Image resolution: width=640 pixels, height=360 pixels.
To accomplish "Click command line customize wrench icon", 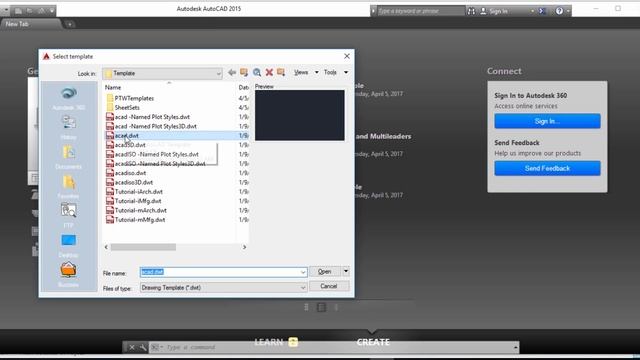I will pos(143,347).
